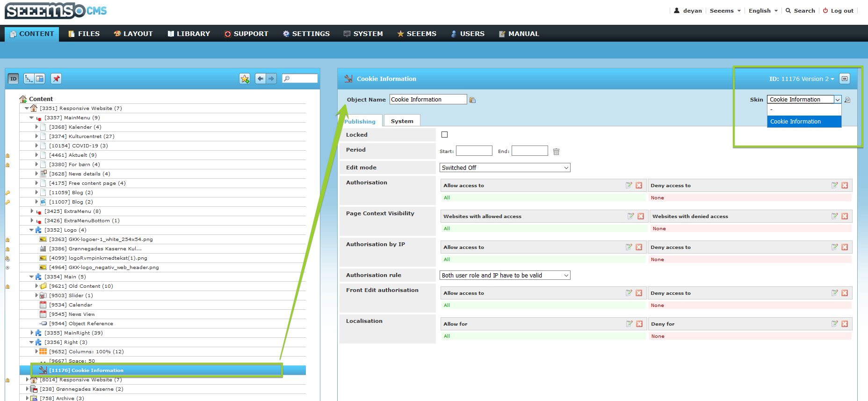Clear Websites with denied access list
This screenshot has width=868, height=401.
845,217
